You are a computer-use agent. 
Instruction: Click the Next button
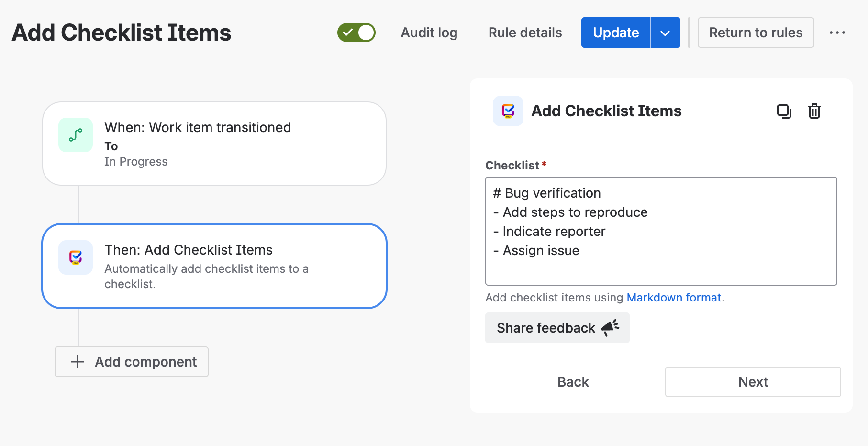[x=753, y=382]
